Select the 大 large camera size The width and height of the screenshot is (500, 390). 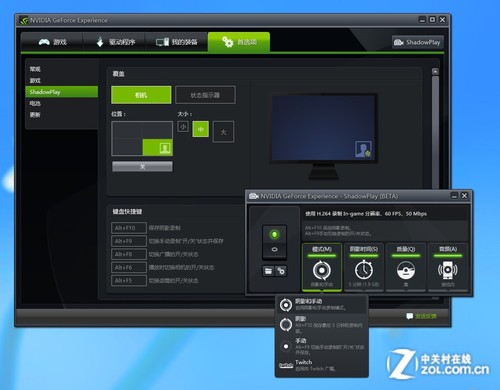coord(223,132)
